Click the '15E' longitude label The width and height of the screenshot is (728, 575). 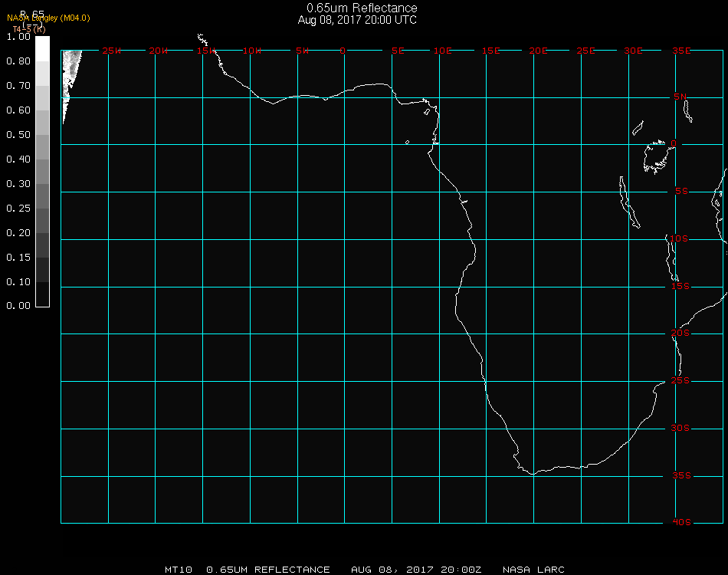[x=490, y=51]
